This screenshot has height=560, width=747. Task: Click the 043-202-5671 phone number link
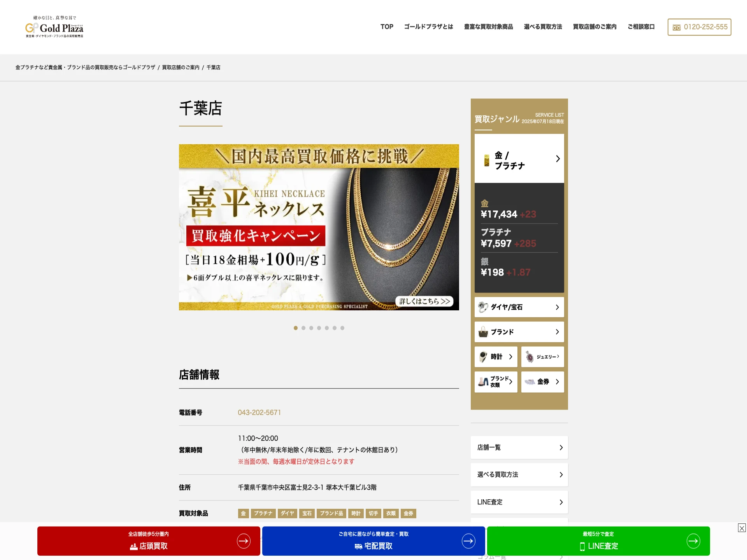tap(259, 413)
